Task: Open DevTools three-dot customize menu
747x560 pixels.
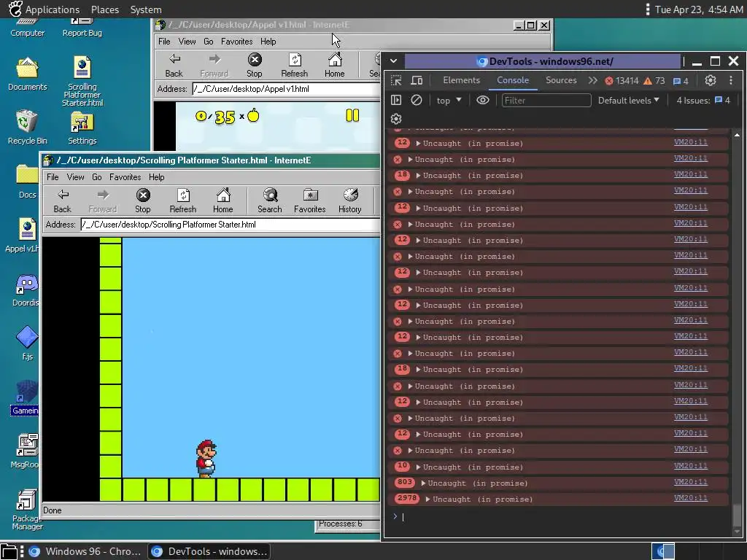Action: [731, 80]
